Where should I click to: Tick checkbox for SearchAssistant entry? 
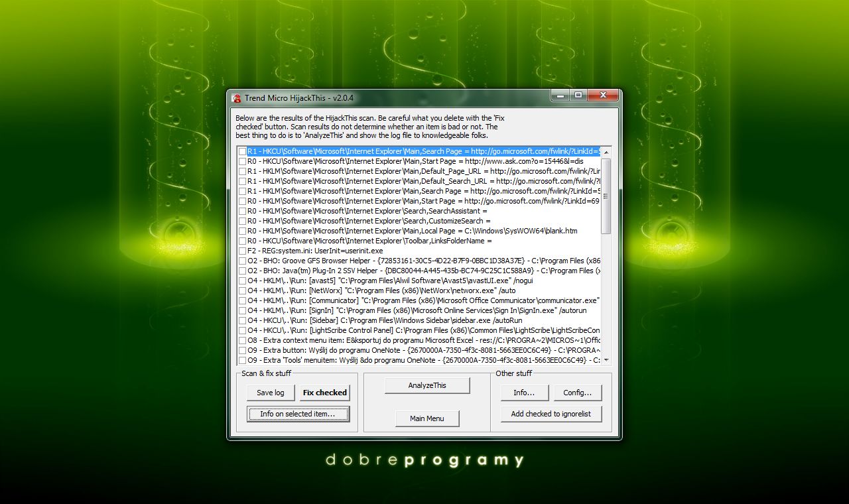[243, 211]
